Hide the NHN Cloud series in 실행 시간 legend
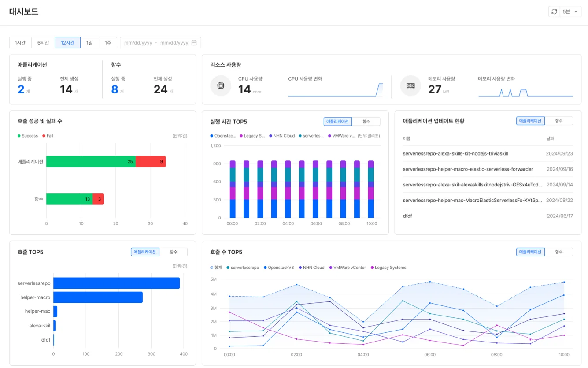The height and width of the screenshot is (368, 588). point(271,136)
